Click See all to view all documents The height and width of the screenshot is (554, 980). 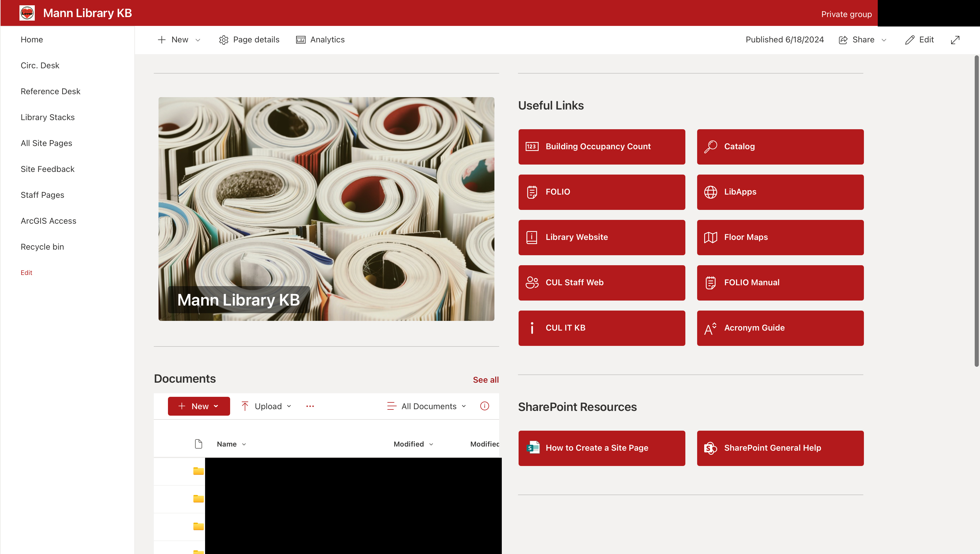point(485,379)
